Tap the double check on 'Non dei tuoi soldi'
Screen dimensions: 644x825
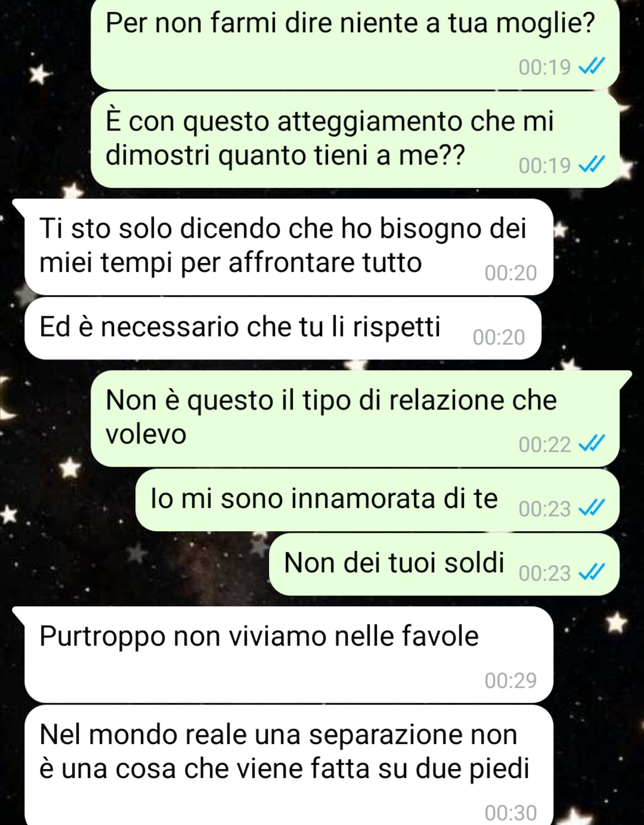click(592, 572)
